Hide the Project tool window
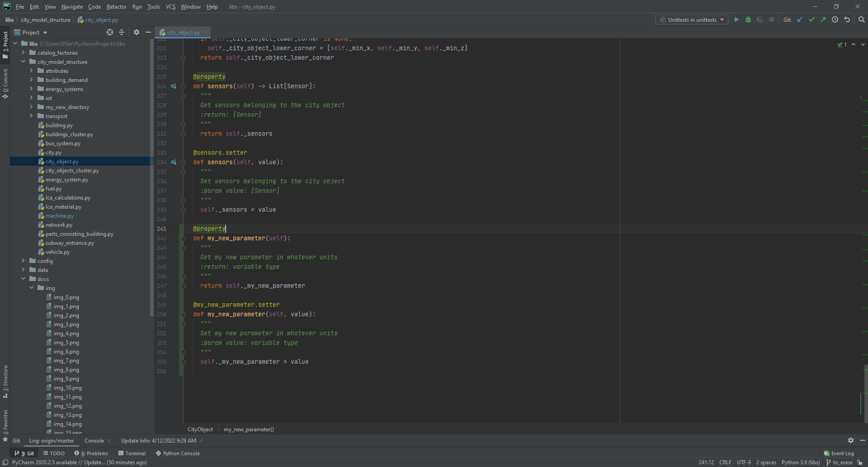 click(x=148, y=32)
